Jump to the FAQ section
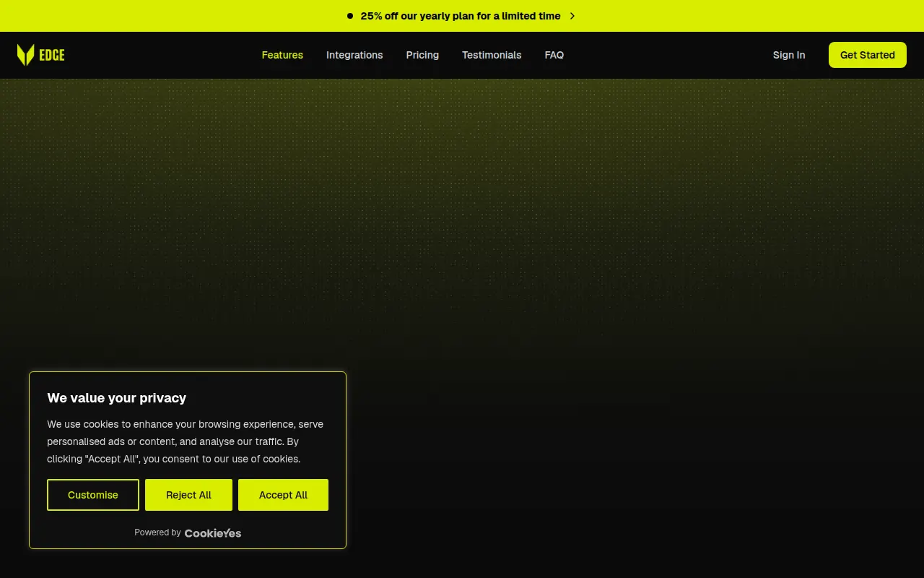 coord(554,55)
